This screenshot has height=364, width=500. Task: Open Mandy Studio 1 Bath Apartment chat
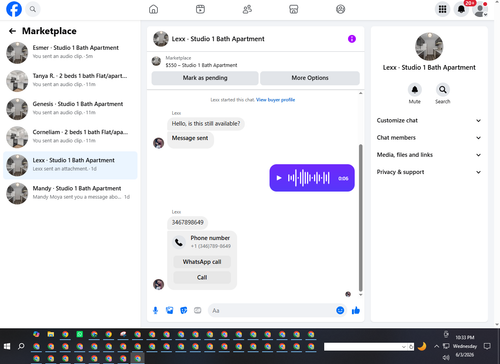70,193
